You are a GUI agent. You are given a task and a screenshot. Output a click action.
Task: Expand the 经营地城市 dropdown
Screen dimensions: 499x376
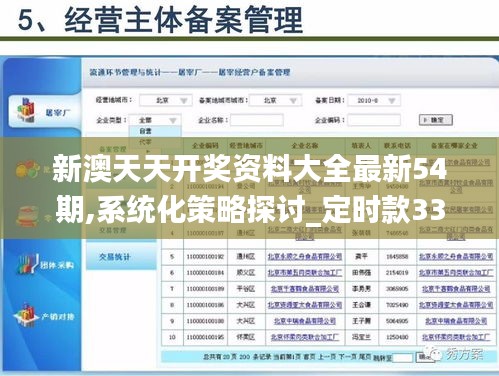tap(166, 100)
